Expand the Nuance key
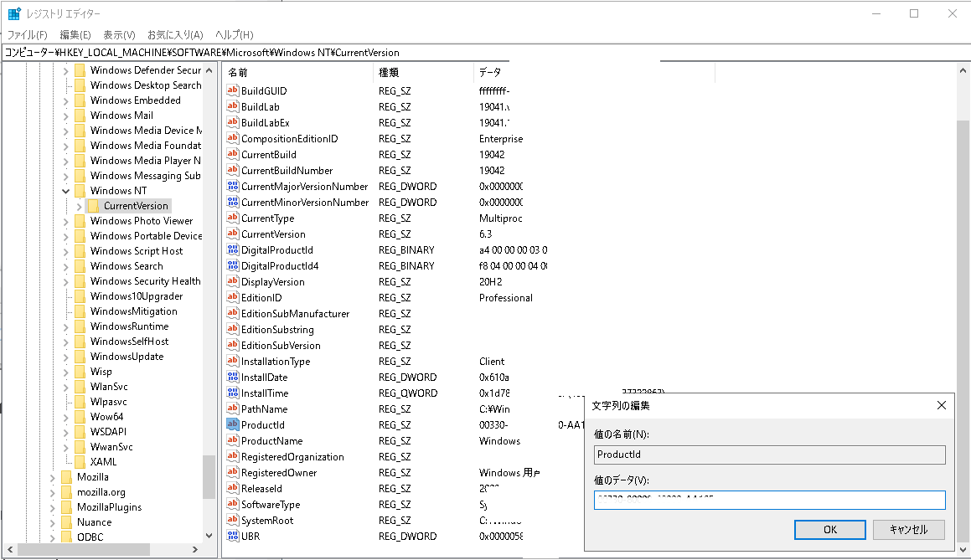971x560 pixels. (53, 522)
